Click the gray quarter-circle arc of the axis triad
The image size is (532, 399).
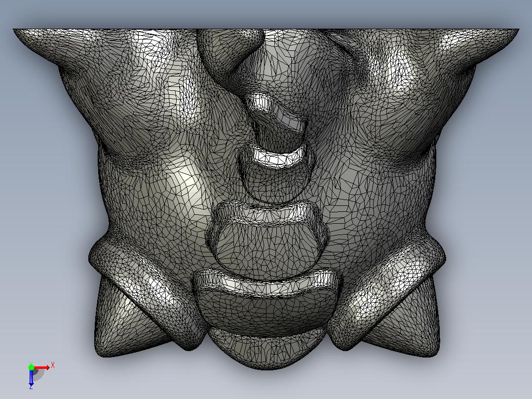[39, 375]
